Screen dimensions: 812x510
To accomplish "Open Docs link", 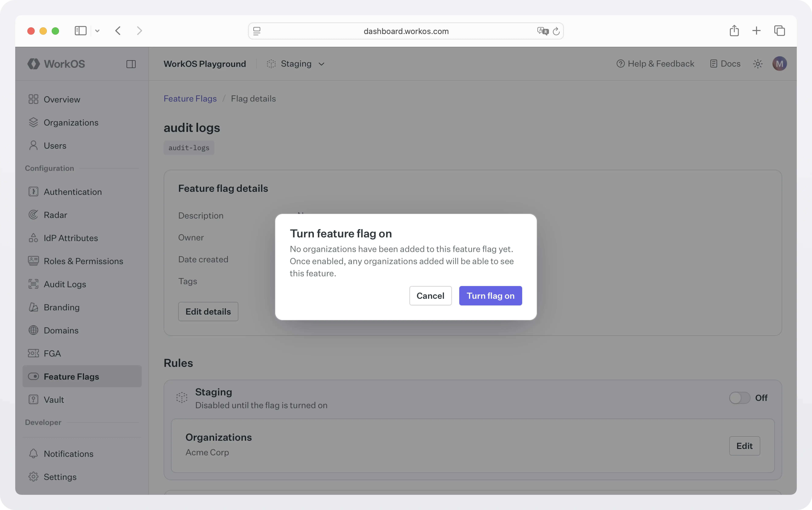I will pos(725,64).
